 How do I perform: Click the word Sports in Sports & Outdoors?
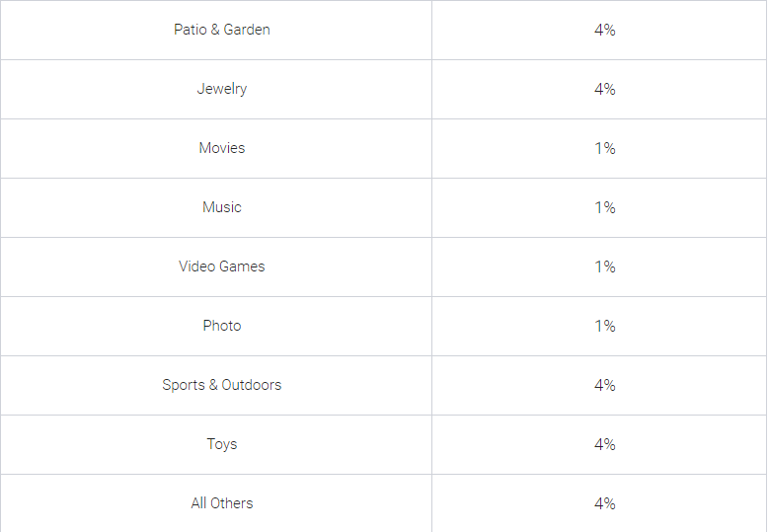(x=184, y=385)
